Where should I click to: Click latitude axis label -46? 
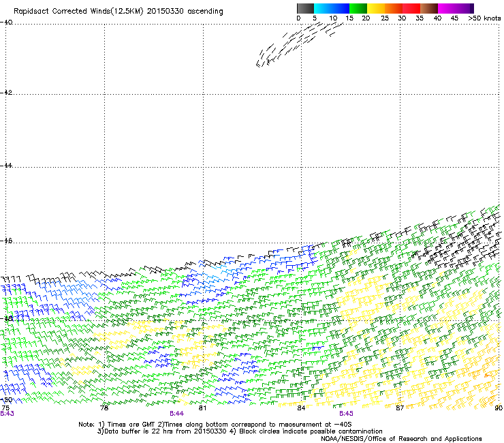coord(6,241)
